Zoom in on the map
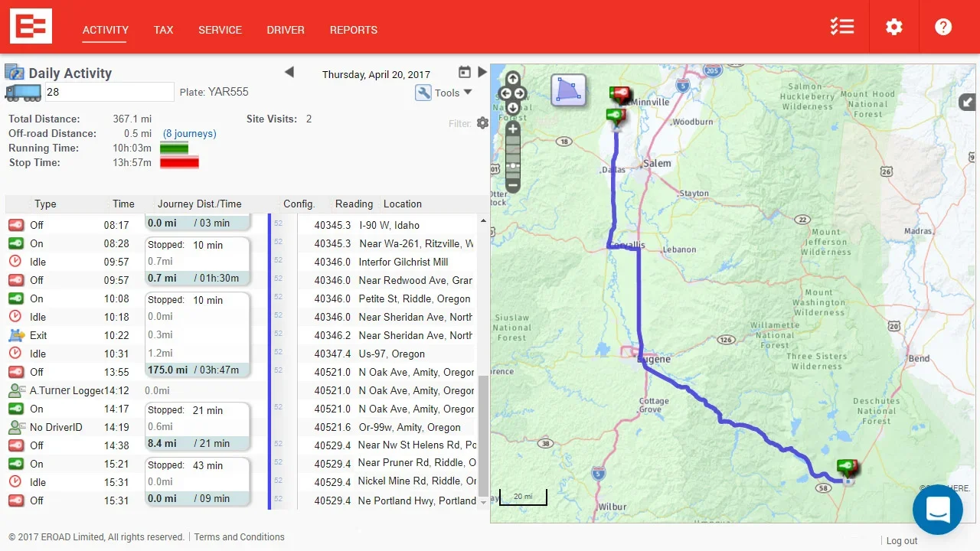Viewport: 980px width, 551px height. coord(513,129)
